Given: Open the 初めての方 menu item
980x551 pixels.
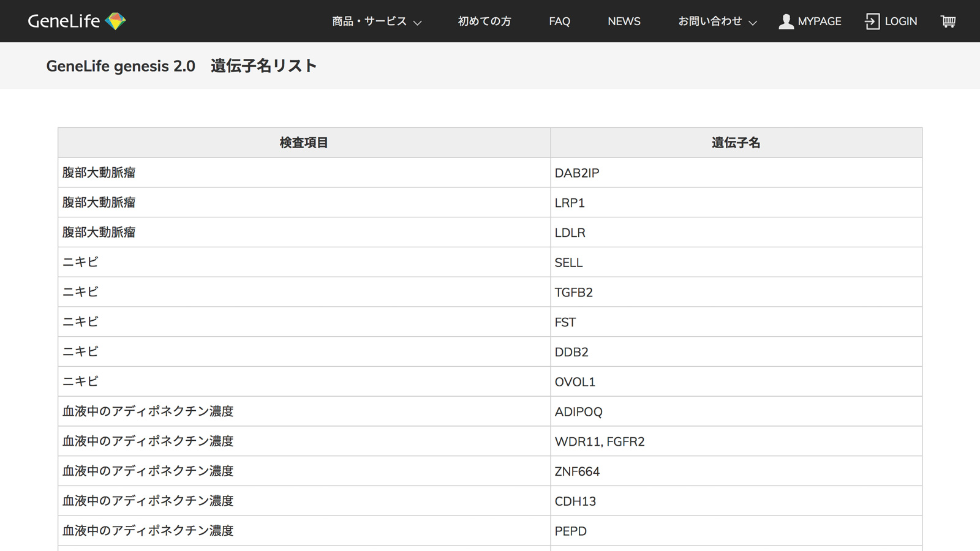Looking at the screenshot, I should point(484,21).
